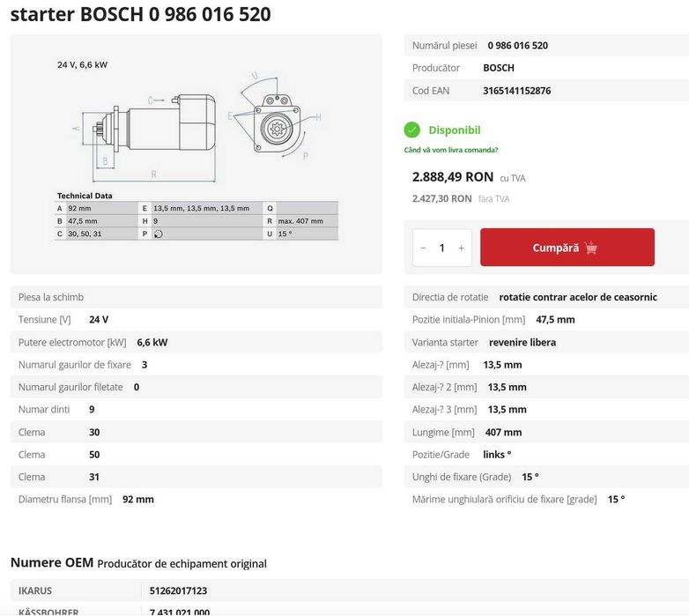Click the 'Unghi de fixare (Grade)' row

tap(546, 477)
